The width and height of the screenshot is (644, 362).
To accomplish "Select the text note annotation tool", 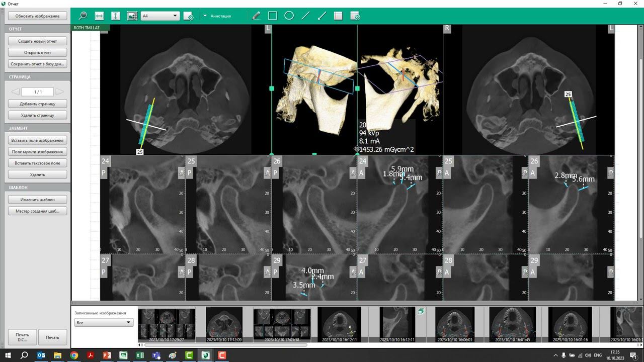I will pyautogui.click(x=338, y=16).
